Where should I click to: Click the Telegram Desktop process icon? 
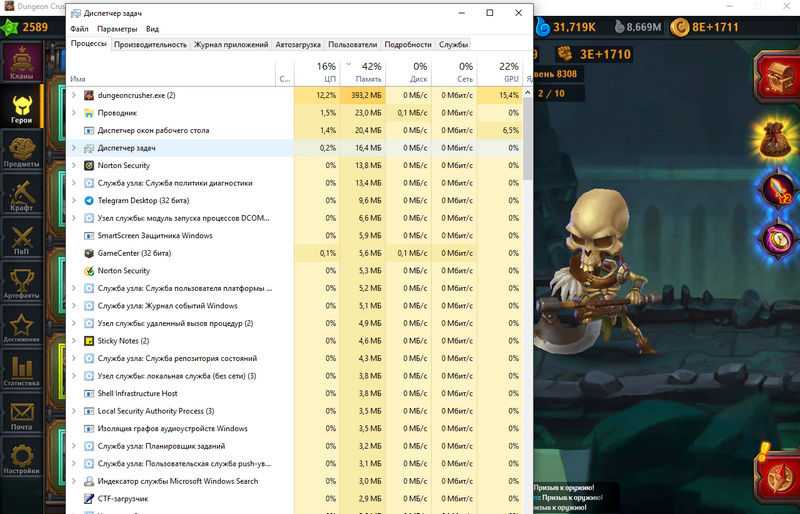click(89, 201)
